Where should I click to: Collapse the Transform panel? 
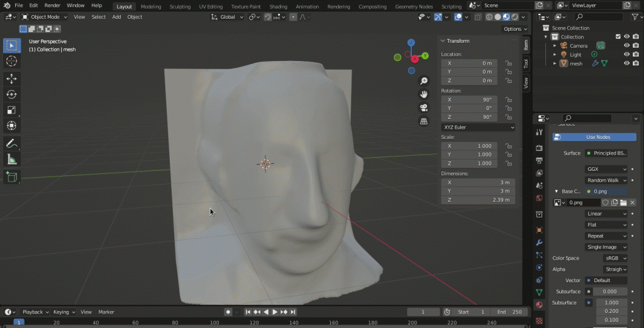click(x=443, y=41)
